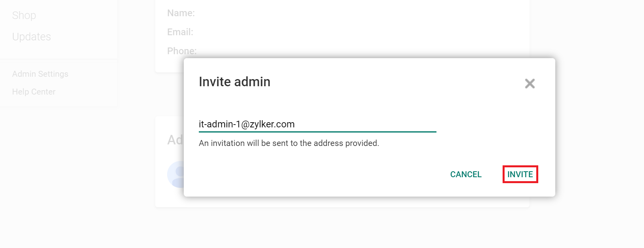Open the Shop sidebar item
Viewport: 644px width, 248px height.
click(x=24, y=15)
